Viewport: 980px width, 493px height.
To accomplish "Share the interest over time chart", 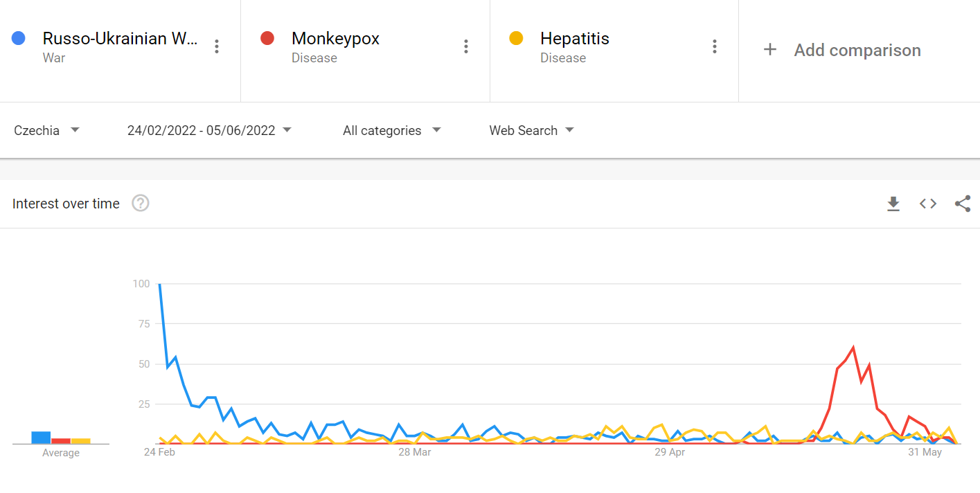I will [963, 204].
